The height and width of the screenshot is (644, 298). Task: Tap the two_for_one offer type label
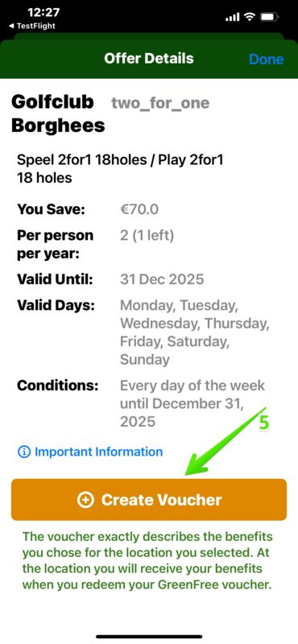pos(160,103)
